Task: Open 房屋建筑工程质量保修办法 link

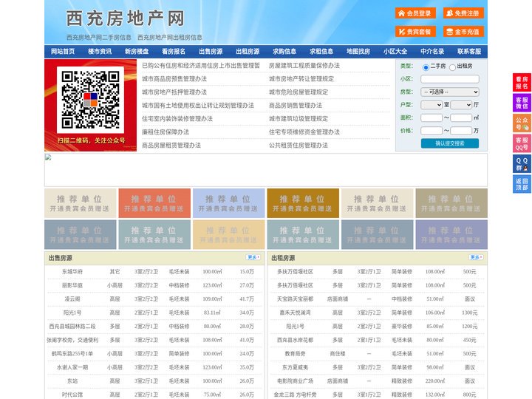Action: pos(304,66)
